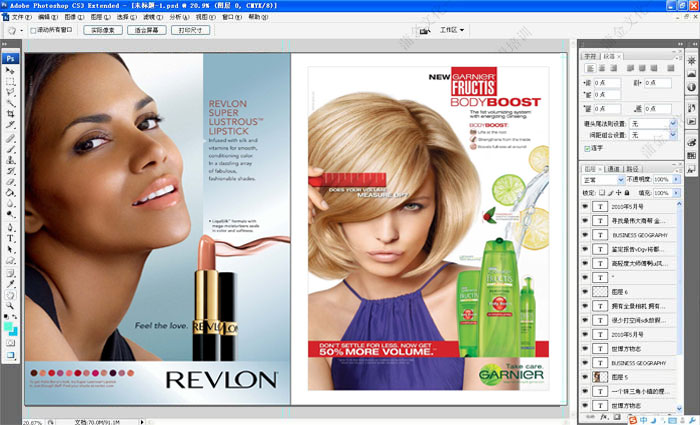This screenshot has width=700, height=425.
Task: Select the Lasso tool
Action: [x=10, y=92]
